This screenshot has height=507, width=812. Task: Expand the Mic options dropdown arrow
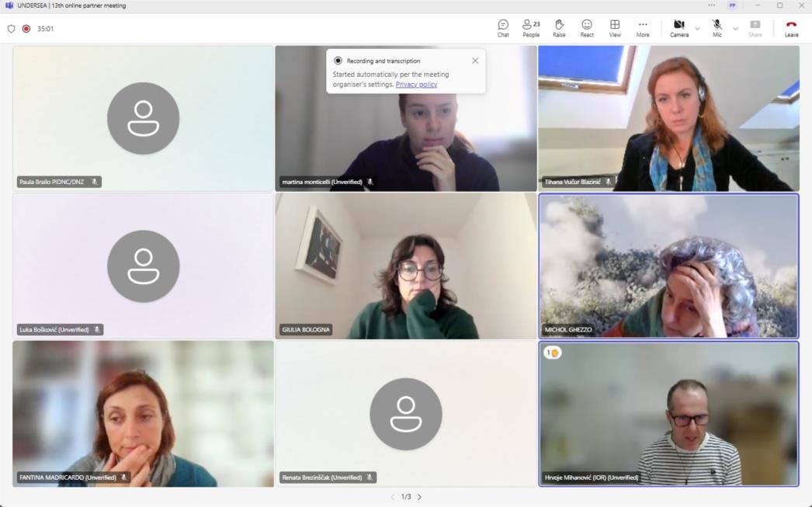735,29
